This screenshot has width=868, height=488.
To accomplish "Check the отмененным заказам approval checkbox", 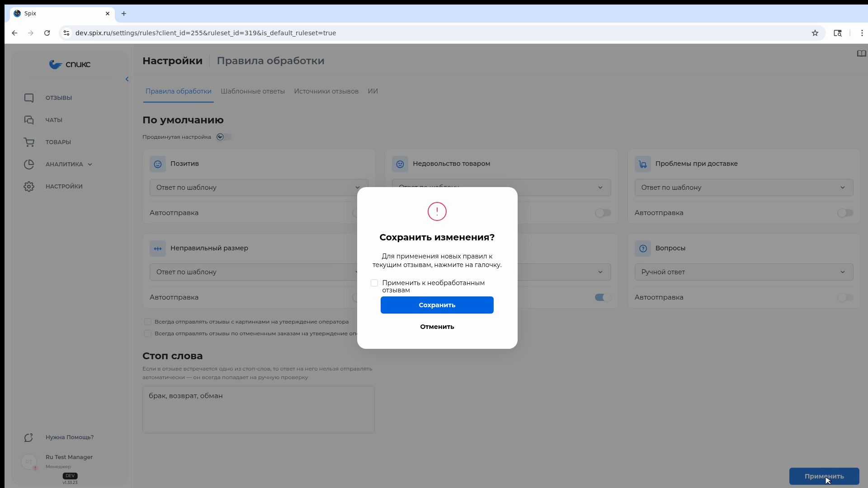I will (148, 334).
